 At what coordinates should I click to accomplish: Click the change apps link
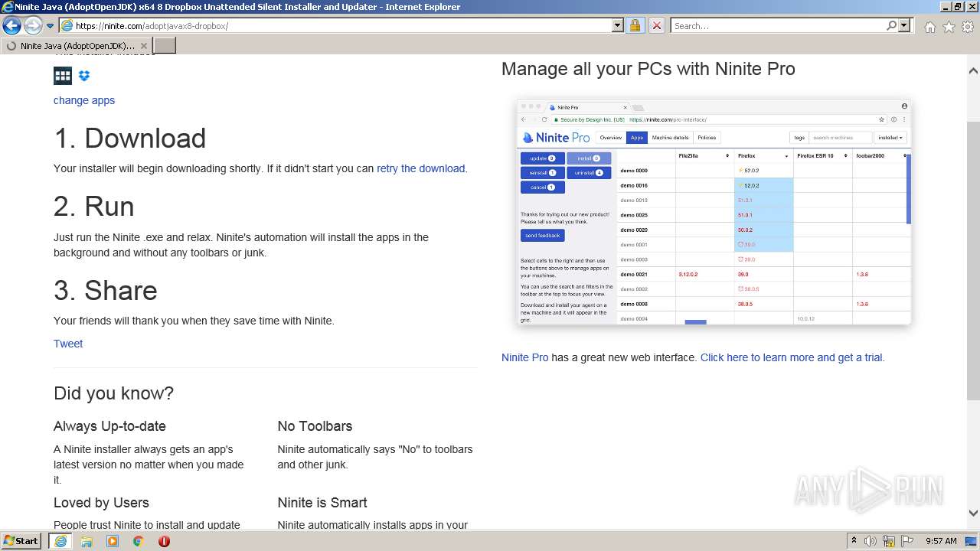pyautogui.click(x=84, y=100)
